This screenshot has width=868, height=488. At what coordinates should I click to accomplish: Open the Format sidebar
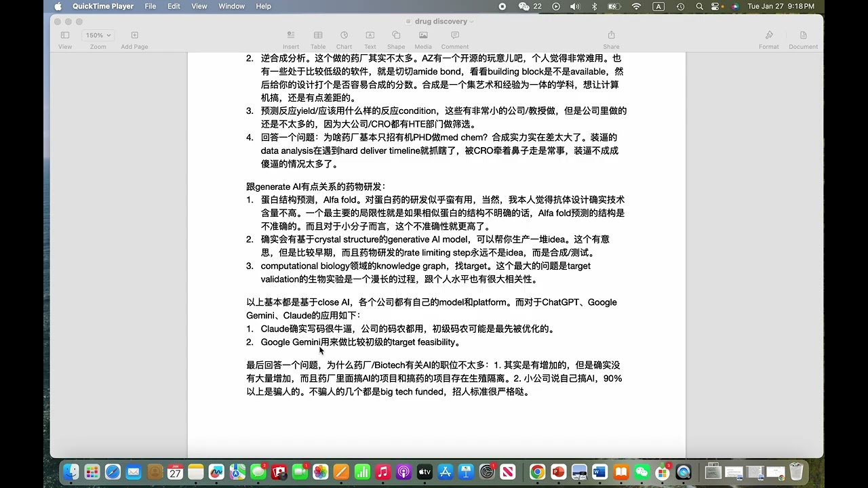(x=769, y=40)
